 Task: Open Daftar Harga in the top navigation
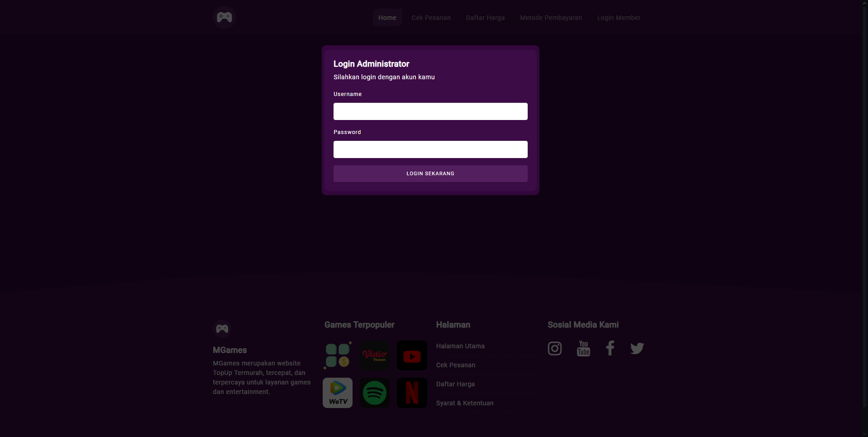(485, 18)
